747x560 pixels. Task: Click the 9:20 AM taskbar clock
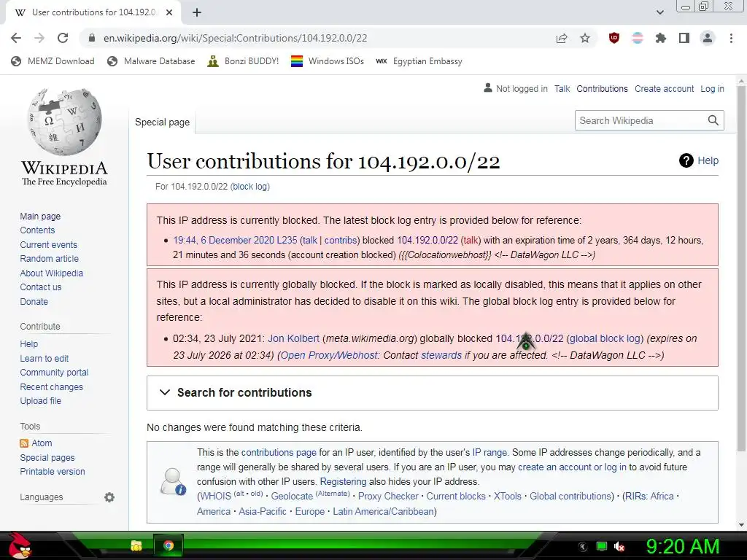coord(682,546)
